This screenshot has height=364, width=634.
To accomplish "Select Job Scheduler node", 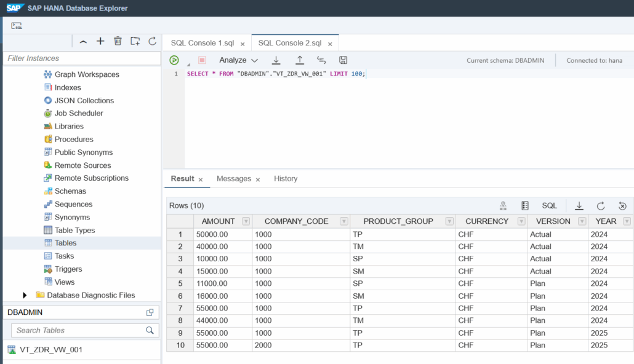I will [x=79, y=114].
